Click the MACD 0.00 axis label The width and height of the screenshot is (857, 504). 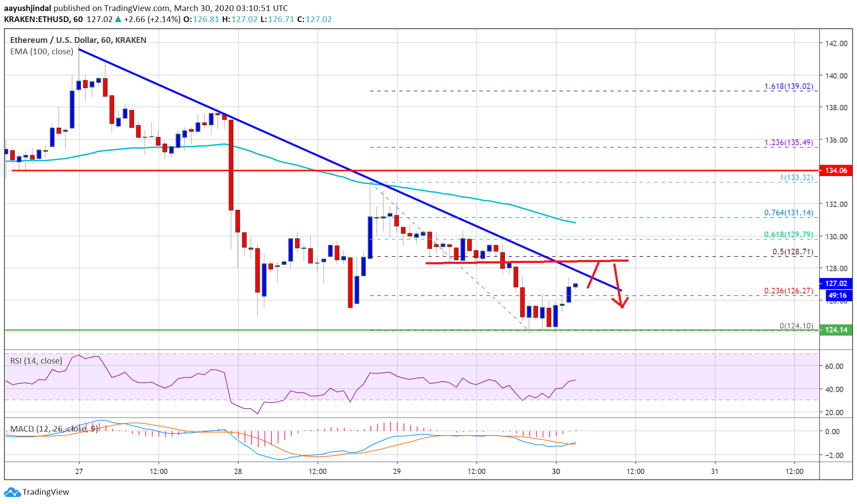click(832, 431)
